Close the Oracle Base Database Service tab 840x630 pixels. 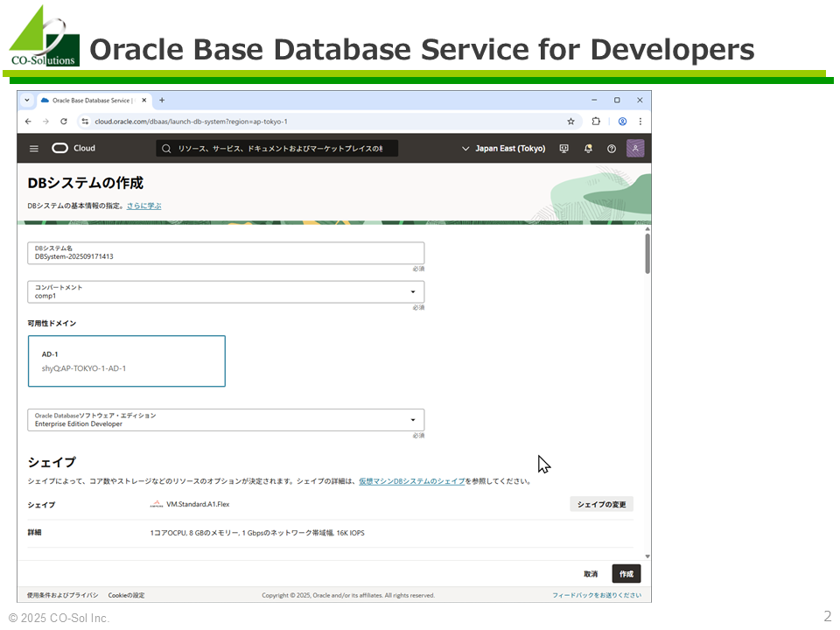point(144,100)
